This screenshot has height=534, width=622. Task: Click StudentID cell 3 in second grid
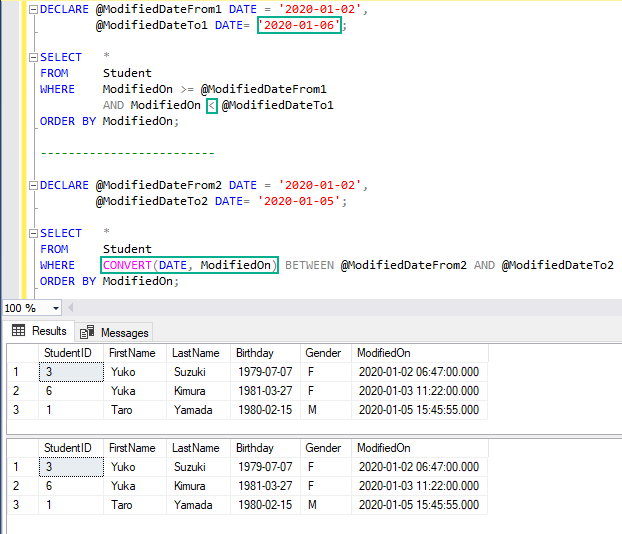point(71,467)
